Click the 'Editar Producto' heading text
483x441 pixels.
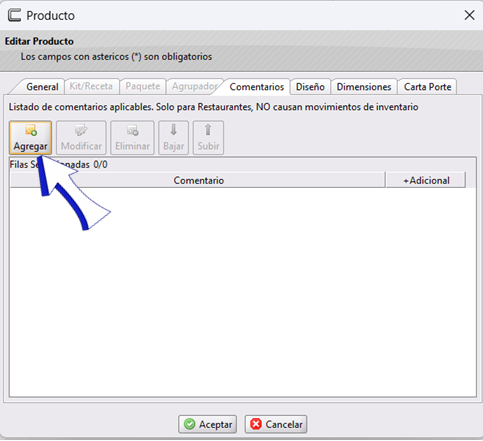39,41
